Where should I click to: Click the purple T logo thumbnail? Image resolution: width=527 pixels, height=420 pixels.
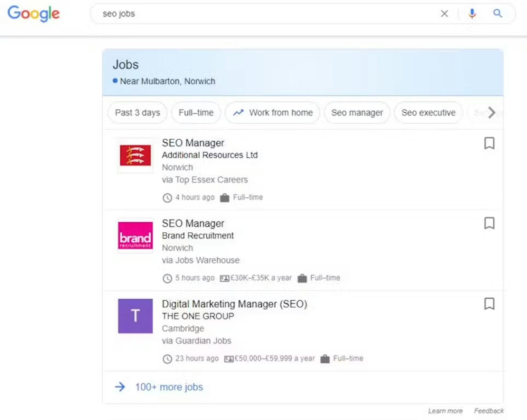click(x=135, y=316)
